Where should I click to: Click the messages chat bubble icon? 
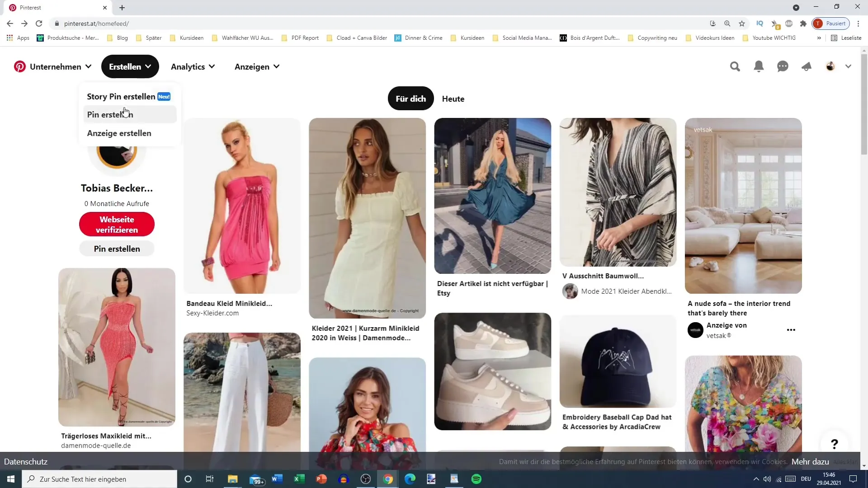(783, 66)
